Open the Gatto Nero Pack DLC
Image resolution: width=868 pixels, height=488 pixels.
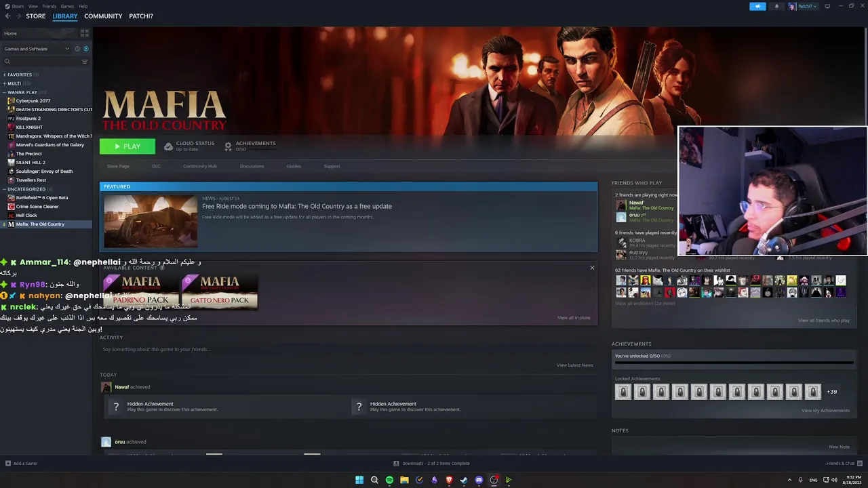click(220, 291)
